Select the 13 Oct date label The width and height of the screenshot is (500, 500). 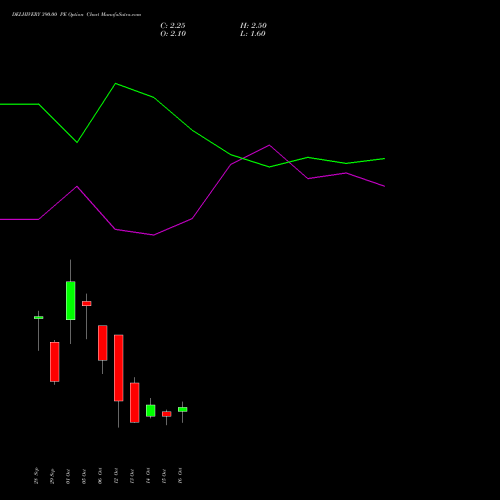coord(132,476)
